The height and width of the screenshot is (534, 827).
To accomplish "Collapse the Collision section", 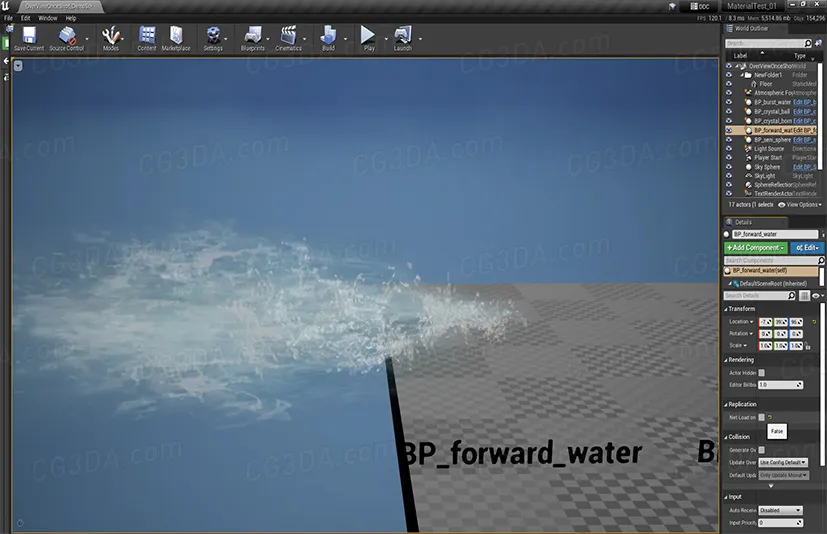I will [x=726, y=437].
